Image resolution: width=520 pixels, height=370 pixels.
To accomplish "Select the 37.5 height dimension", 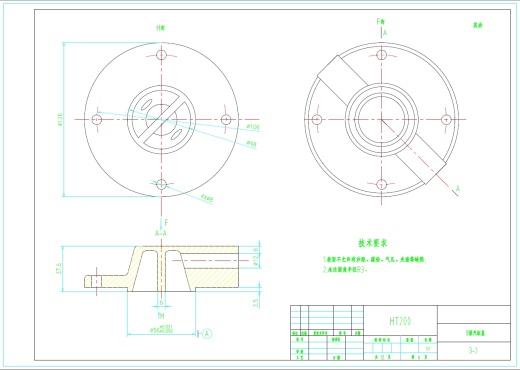I will click(x=59, y=268).
